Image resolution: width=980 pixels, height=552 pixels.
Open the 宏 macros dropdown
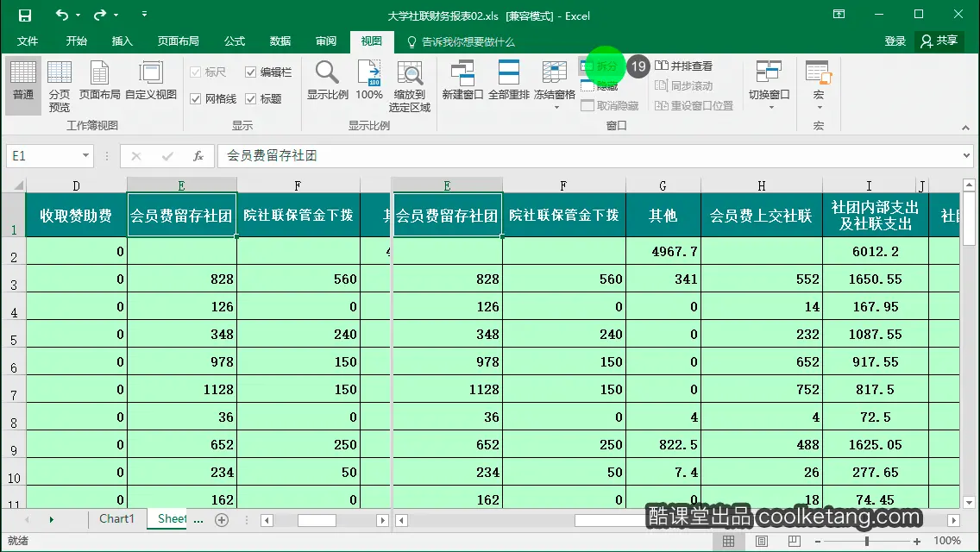click(818, 85)
